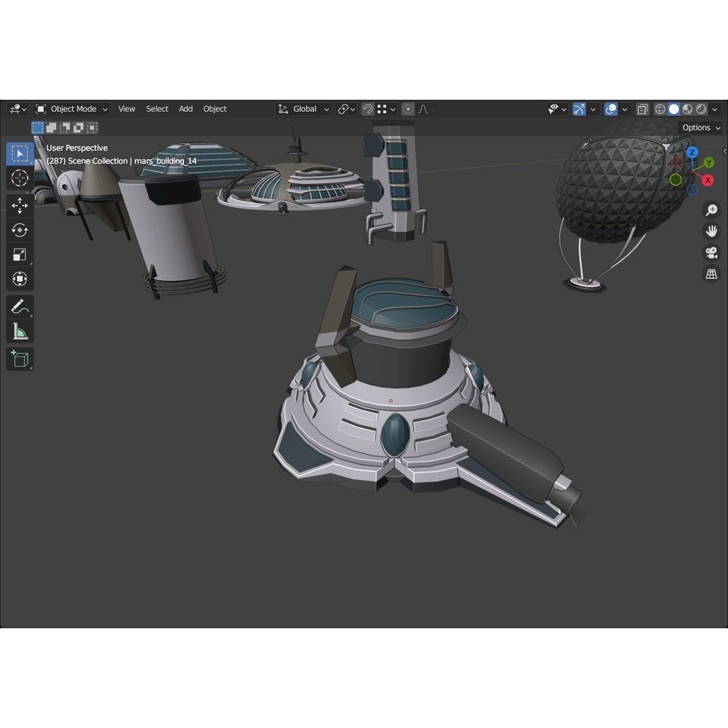Screen dimensions: 728x728
Task: Switch to the Cursor tool
Action: [20, 178]
